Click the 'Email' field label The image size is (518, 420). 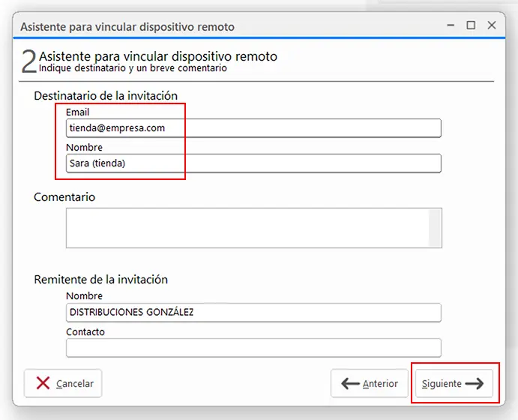[x=78, y=112]
